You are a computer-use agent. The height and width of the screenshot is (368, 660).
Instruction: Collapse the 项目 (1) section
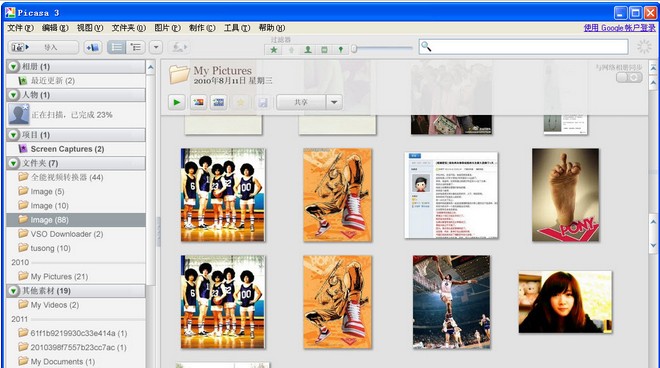pyautogui.click(x=13, y=135)
